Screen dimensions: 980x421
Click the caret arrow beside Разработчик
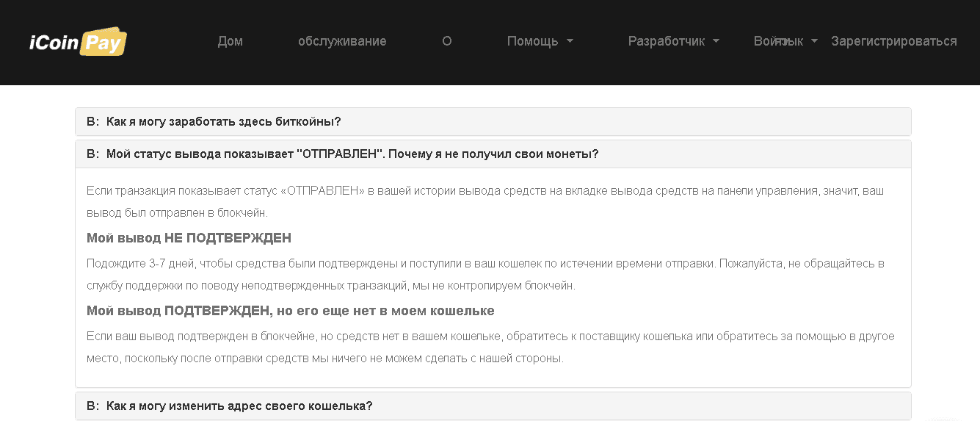click(x=716, y=41)
